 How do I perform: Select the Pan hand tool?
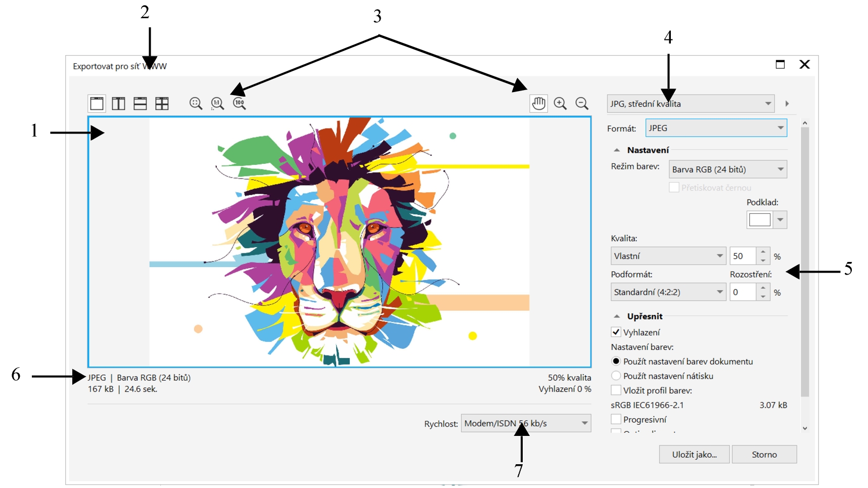tap(539, 104)
